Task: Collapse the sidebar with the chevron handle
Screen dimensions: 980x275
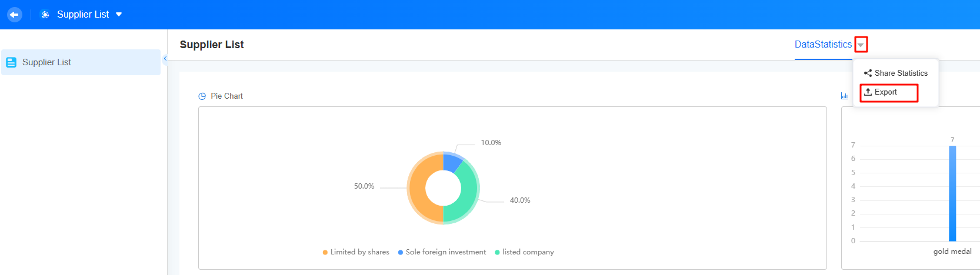Action: pos(165,59)
